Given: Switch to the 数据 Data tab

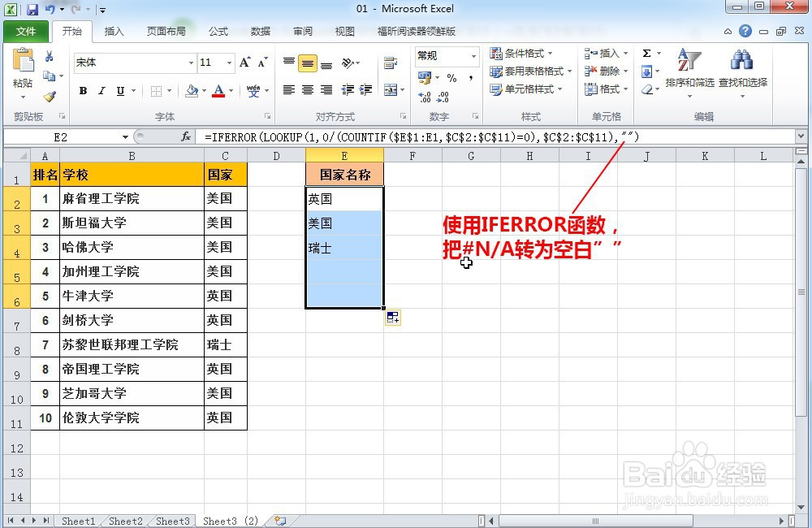Looking at the screenshot, I should 261,32.
